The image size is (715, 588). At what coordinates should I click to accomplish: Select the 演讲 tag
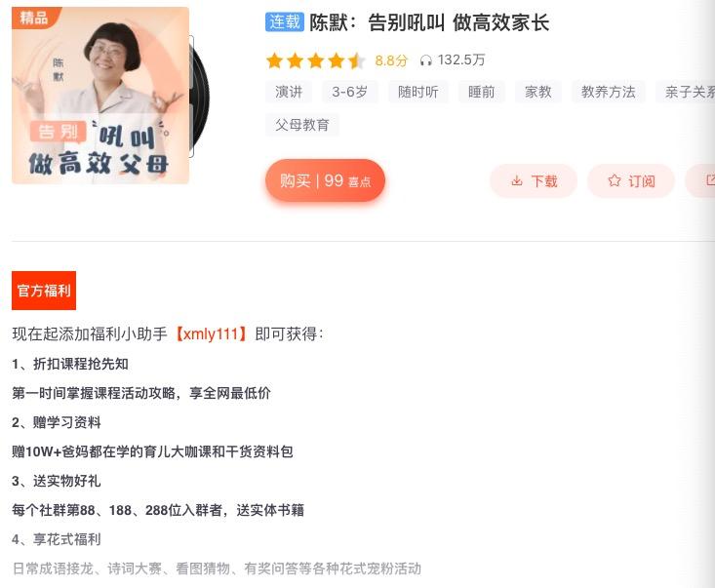(289, 92)
